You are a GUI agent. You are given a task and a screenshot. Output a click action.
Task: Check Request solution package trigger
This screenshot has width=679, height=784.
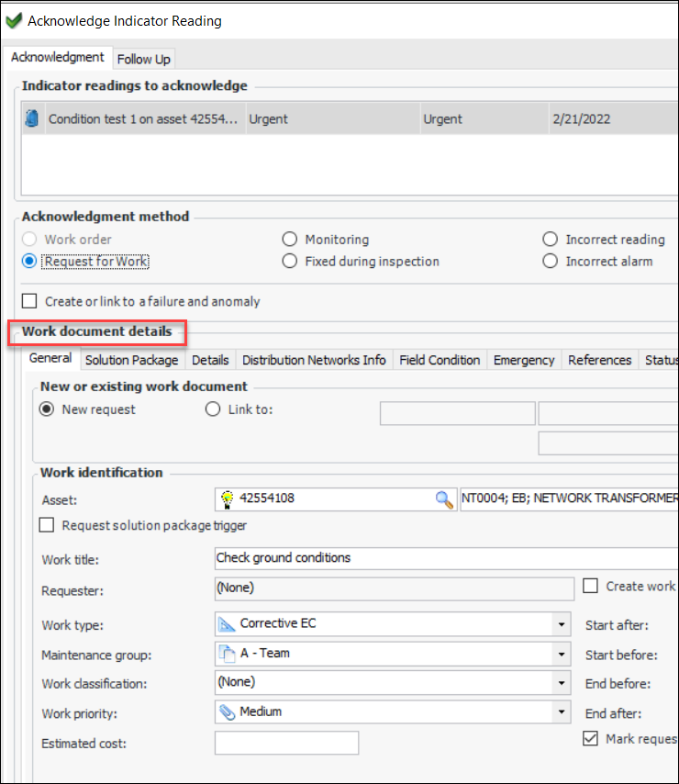coord(48,526)
